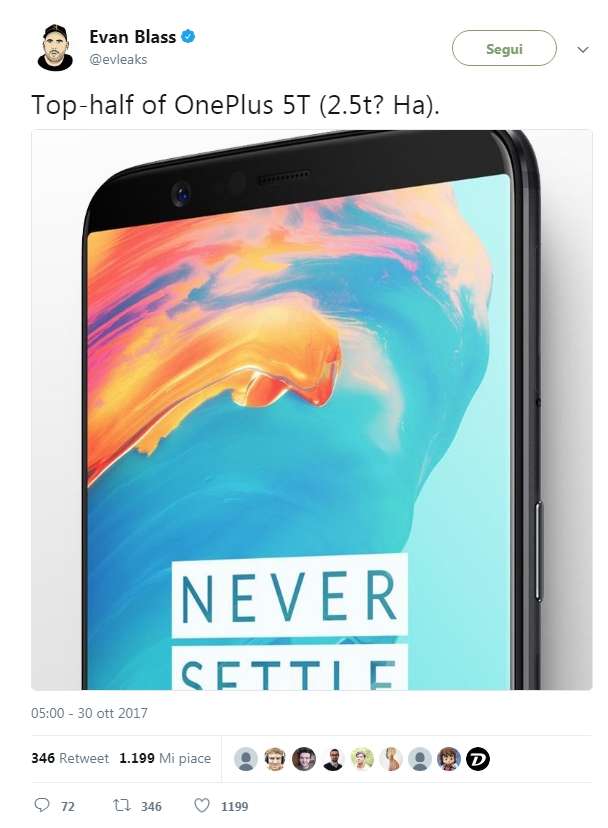Enlarge the OnePlus 5T image
The height and width of the screenshot is (828, 608).
click(x=312, y=410)
